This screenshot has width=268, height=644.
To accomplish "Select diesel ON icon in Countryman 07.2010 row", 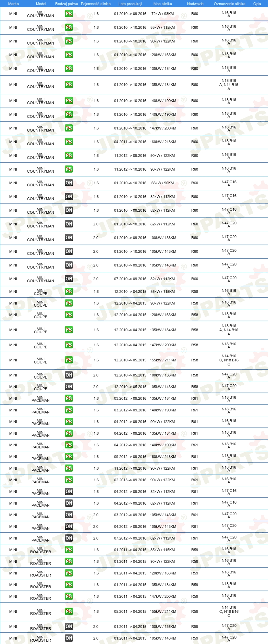I will 69,279.
